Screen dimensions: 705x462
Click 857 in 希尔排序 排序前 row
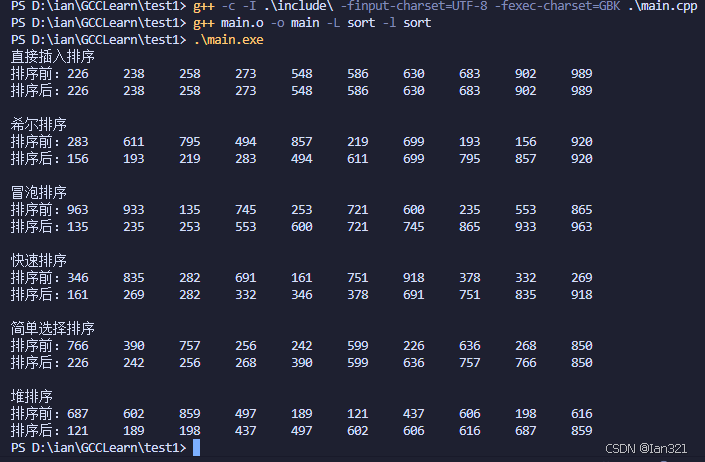pos(302,142)
